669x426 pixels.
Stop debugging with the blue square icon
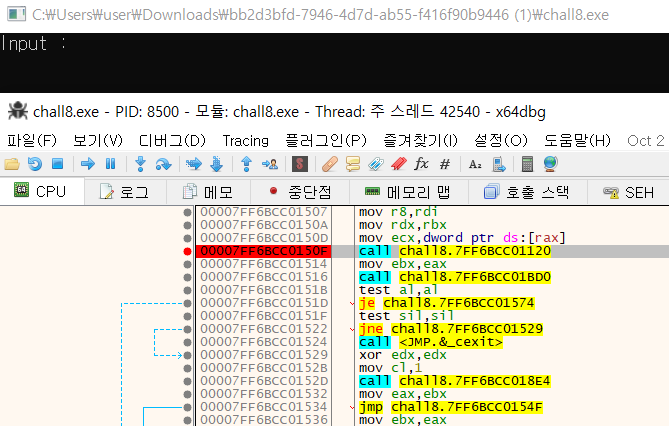(x=57, y=164)
